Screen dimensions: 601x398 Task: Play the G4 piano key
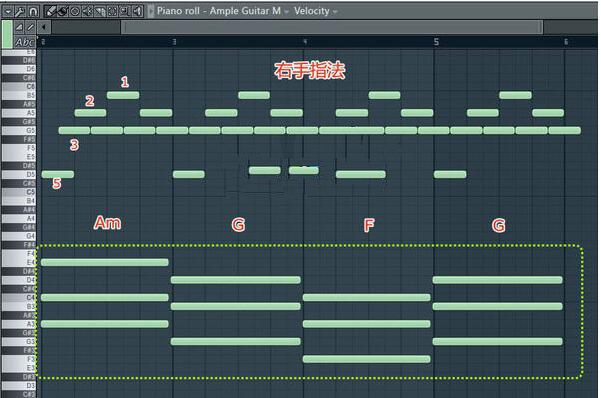pos(19,236)
